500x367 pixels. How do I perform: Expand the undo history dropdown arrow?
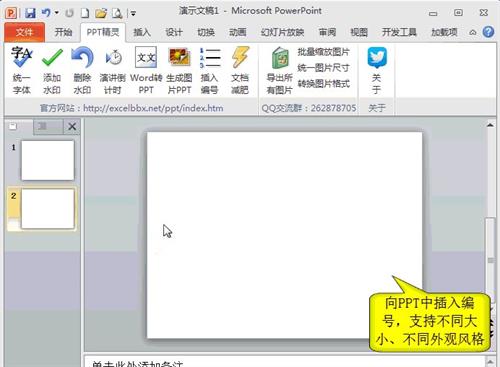coord(57,13)
